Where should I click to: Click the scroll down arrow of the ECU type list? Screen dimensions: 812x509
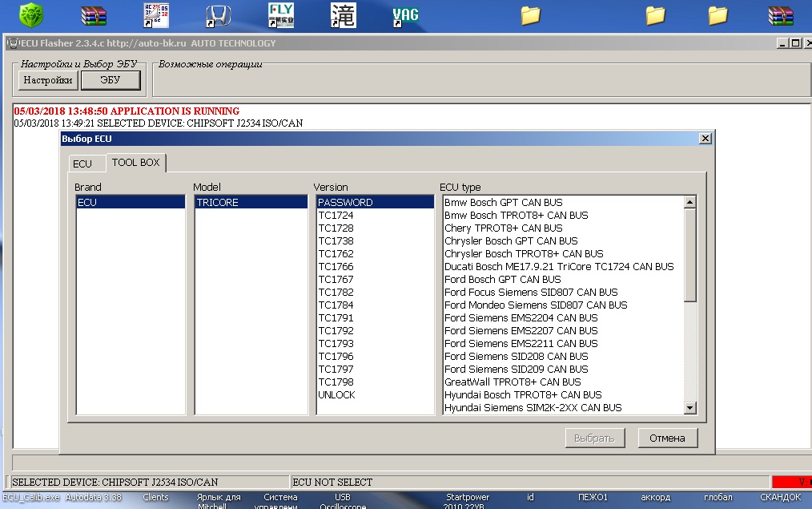689,408
